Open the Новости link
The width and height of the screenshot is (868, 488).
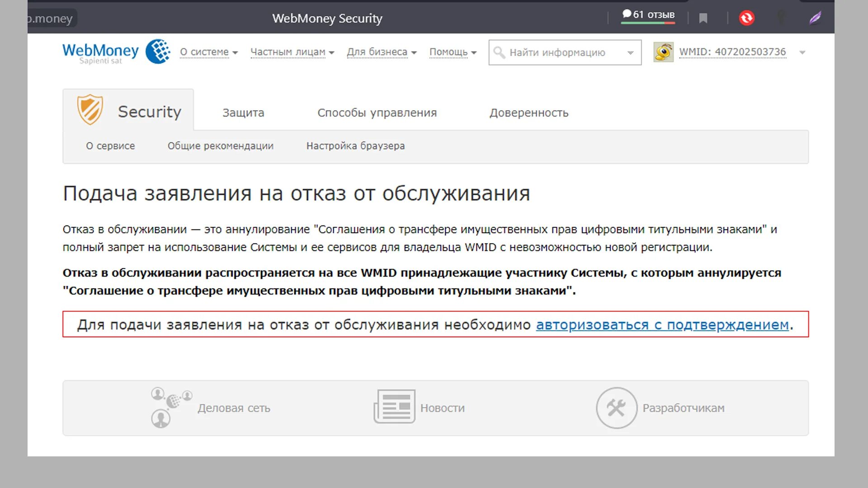tap(442, 408)
